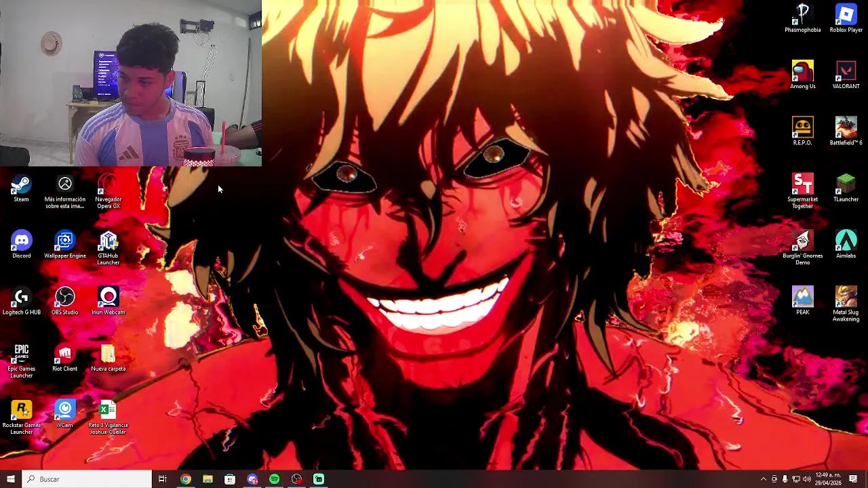
Task: Open Rockstar Games Launcher icon
Action: click(21, 418)
